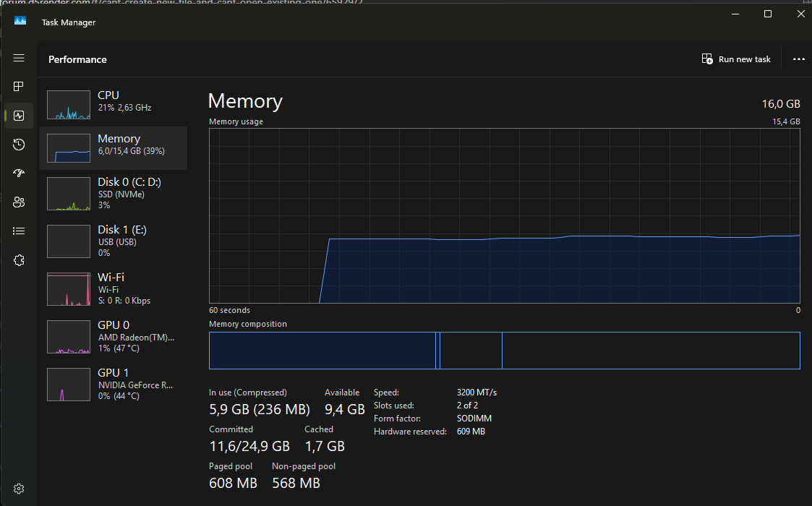View Wi-Fi network performance

pyautogui.click(x=114, y=288)
